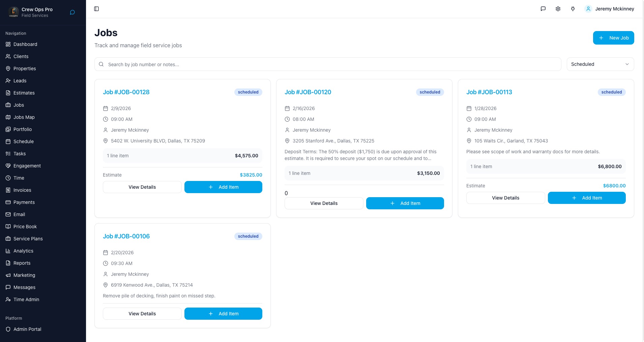The width and height of the screenshot is (644, 342).
Task: Open settings gear icon in header
Action: click(x=558, y=9)
